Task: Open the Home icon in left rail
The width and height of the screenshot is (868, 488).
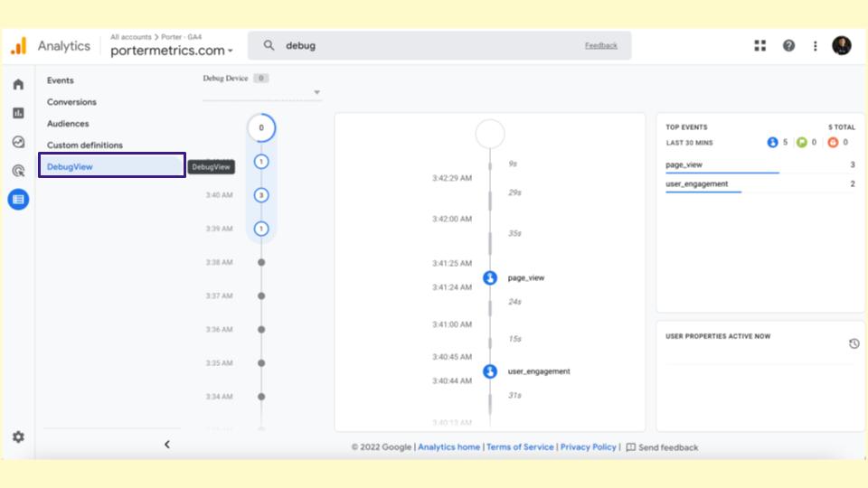Action: coord(18,84)
